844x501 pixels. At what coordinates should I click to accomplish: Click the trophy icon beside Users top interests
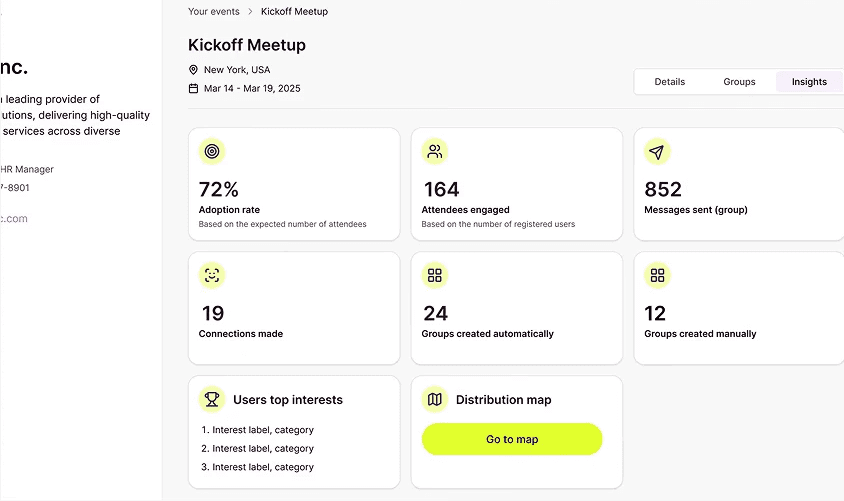pos(212,399)
